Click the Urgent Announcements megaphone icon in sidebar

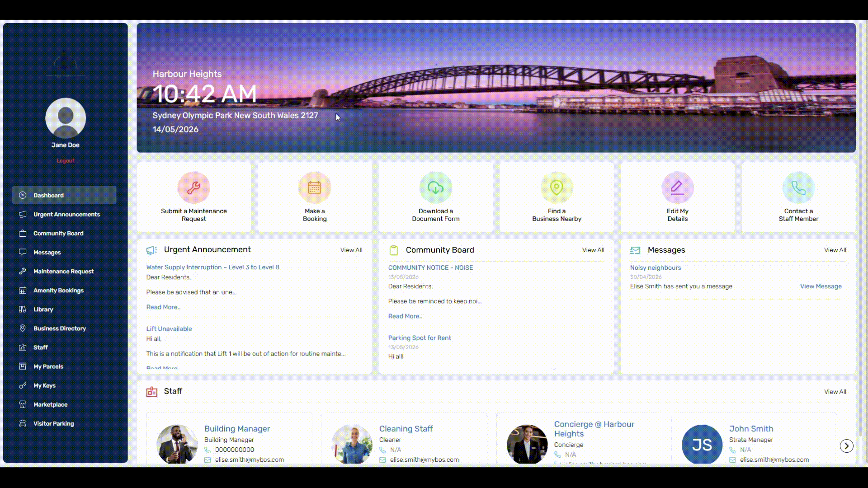23,214
